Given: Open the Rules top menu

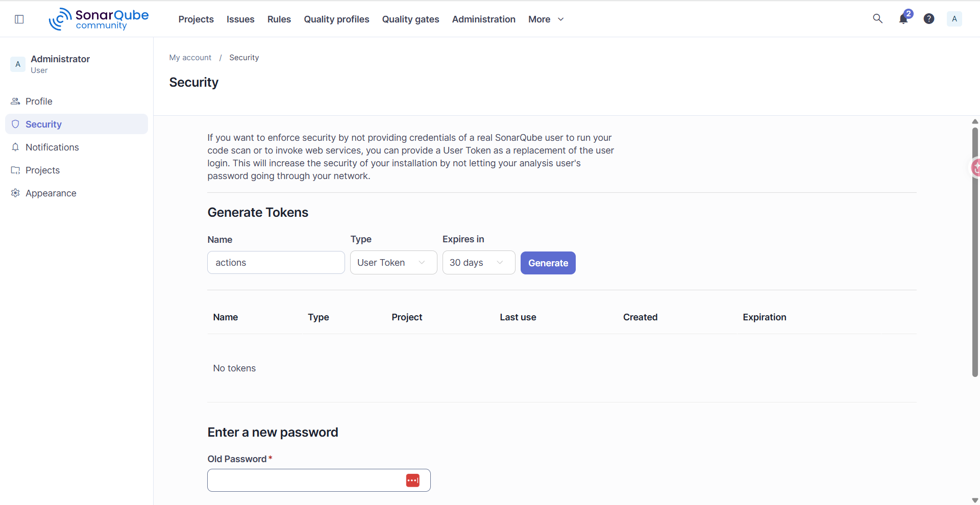Looking at the screenshot, I should click(279, 19).
